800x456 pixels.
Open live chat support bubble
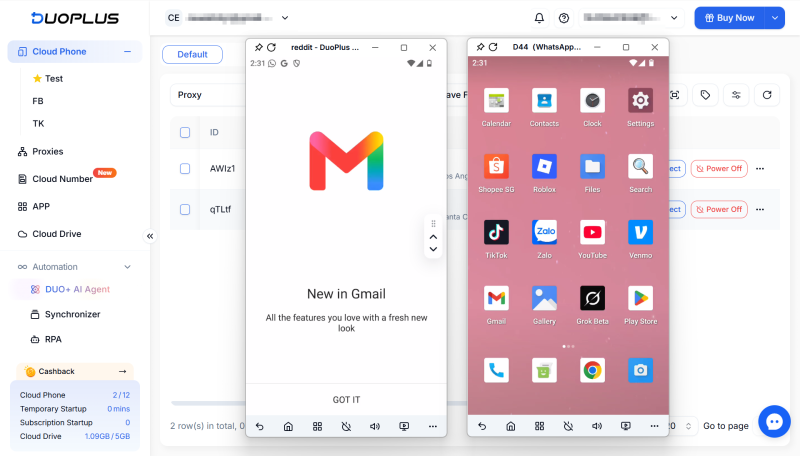click(774, 421)
